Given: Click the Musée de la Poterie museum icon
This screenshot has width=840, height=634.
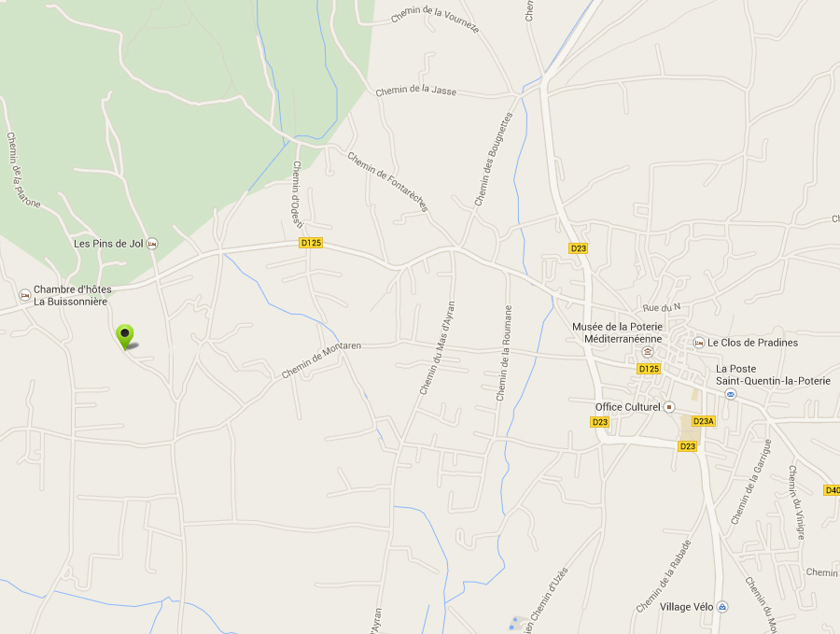Looking at the screenshot, I should [x=647, y=352].
